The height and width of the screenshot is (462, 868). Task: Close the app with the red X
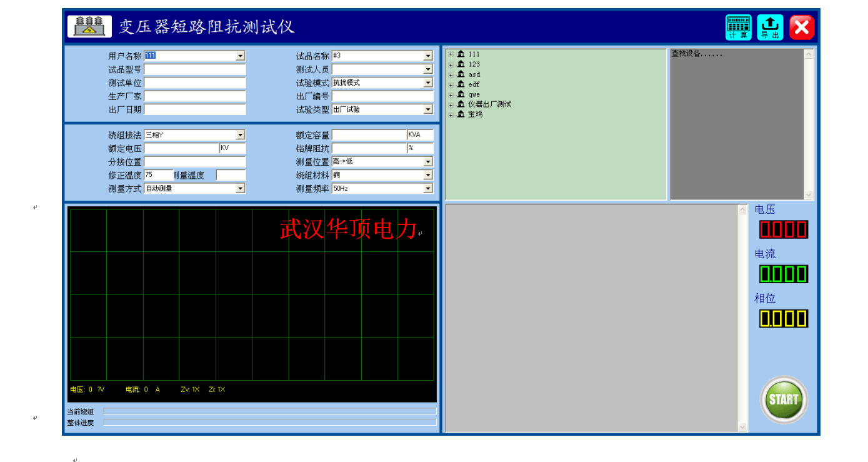pyautogui.click(x=802, y=28)
